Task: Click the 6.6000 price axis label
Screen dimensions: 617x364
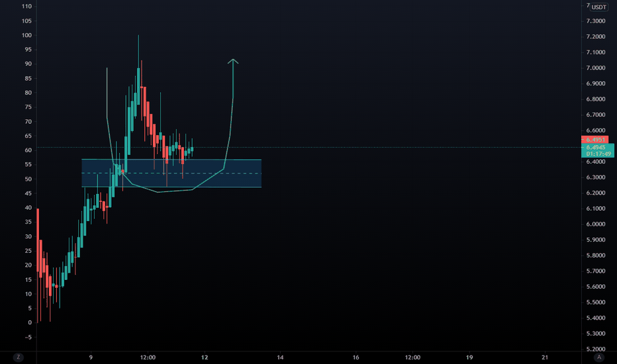Action: tap(596, 130)
